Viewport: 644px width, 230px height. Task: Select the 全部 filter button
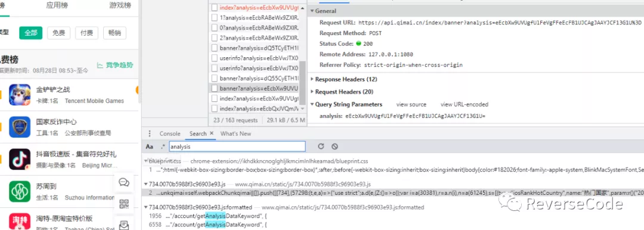point(31,33)
